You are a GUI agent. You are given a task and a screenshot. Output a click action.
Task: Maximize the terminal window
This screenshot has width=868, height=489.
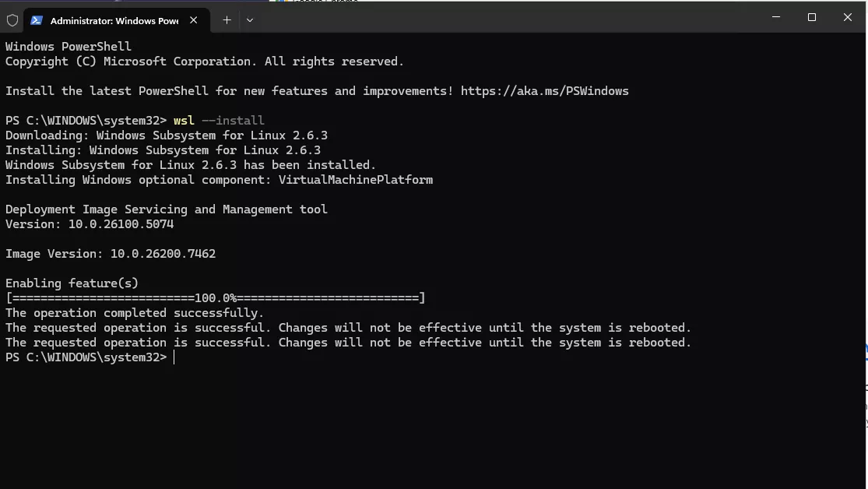[812, 17]
